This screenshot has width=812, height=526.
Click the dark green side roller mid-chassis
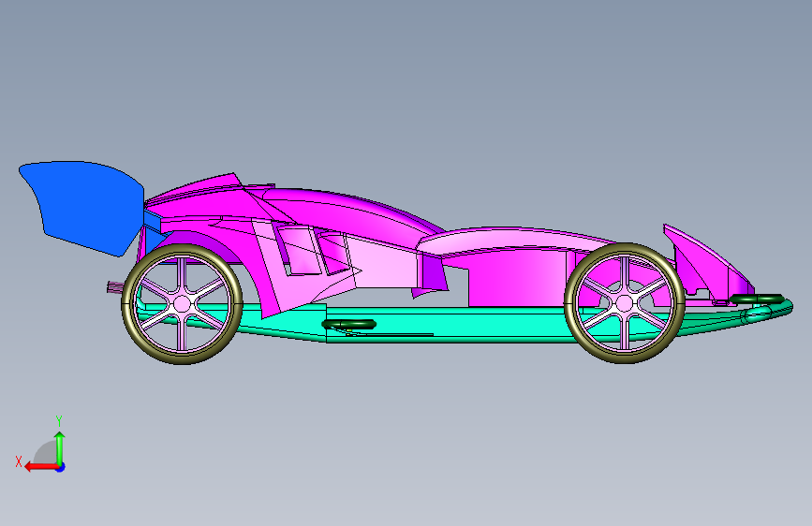click(349, 325)
